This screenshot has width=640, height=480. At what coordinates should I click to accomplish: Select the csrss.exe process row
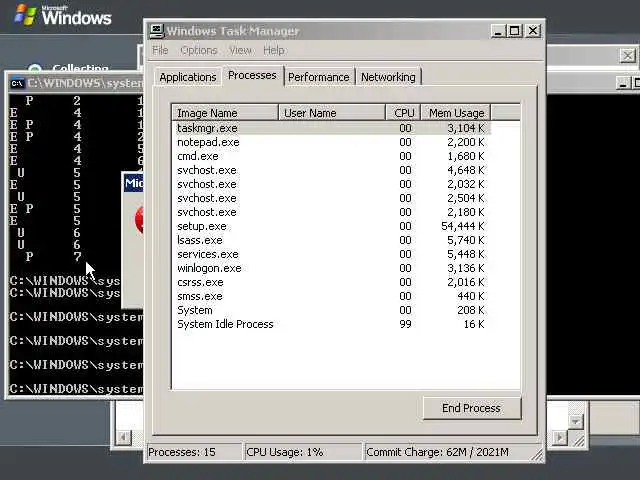pos(331,282)
